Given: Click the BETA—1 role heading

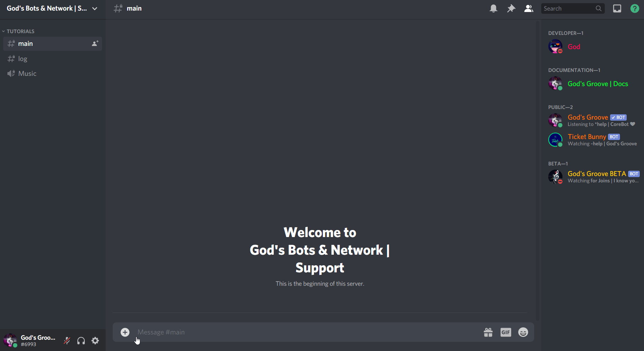Looking at the screenshot, I should pyautogui.click(x=558, y=164).
